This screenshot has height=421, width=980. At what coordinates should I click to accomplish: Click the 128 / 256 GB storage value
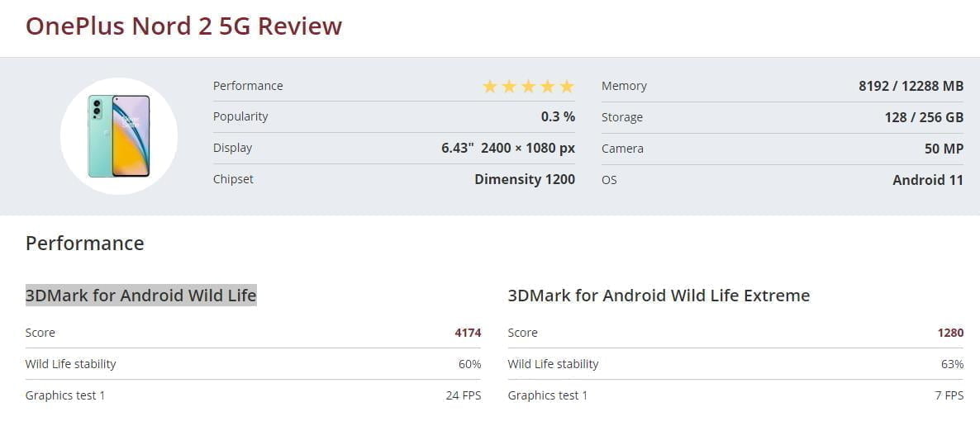[x=924, y=117]
